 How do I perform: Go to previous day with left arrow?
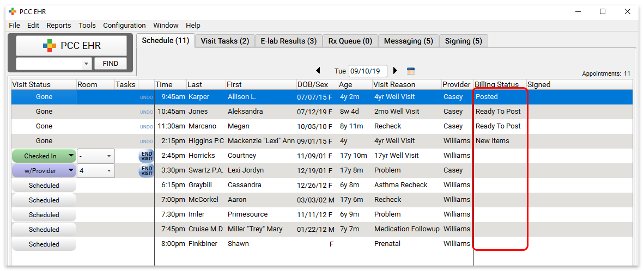pyautogui.click(x=318, y=71)
